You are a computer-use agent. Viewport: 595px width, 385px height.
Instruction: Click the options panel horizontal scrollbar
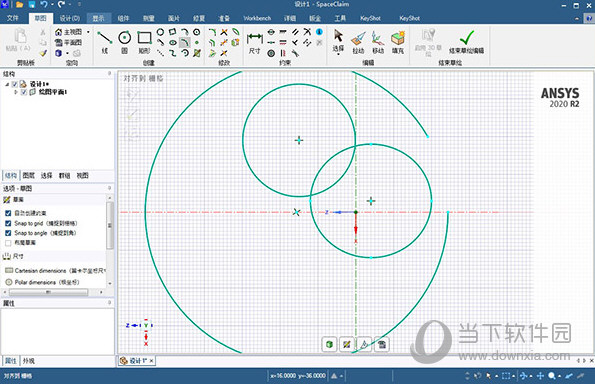tap(49, 292)
